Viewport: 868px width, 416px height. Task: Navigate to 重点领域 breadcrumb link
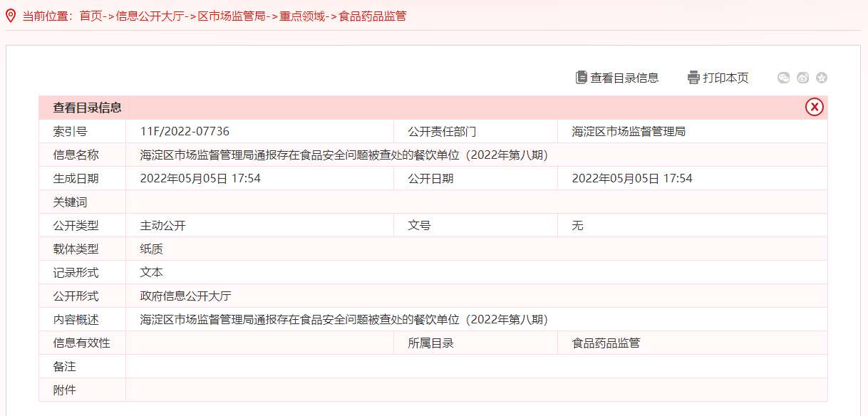pos(301,16)
